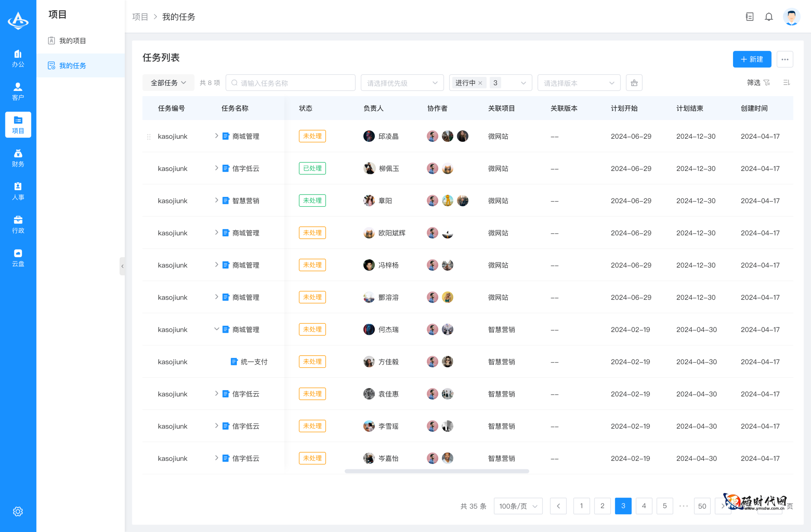Click the brush clear-filters icon

pos(634,82)
